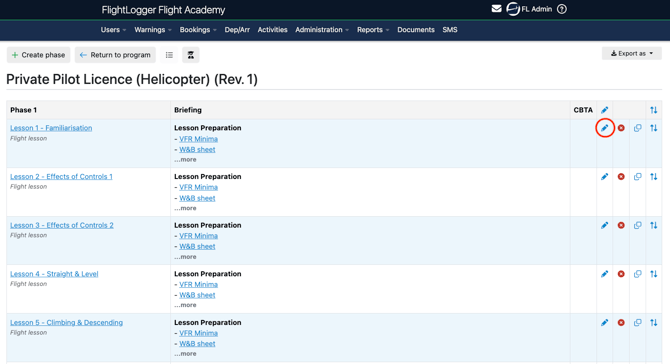The height and width of the screenshot is (364, 670).
Task: Expand ...more in Lesson 5 briefing
Action: click(185, 354)
